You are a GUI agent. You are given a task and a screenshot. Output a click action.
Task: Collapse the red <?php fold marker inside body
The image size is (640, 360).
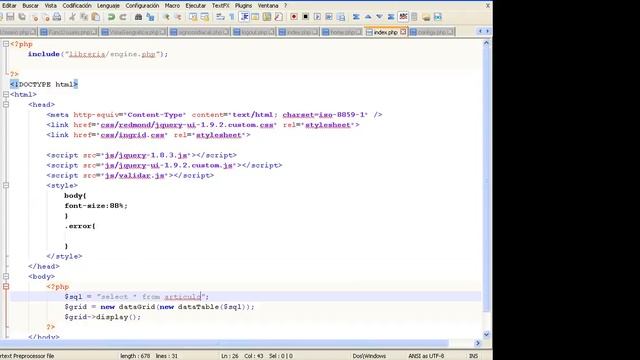pos(6,287)
